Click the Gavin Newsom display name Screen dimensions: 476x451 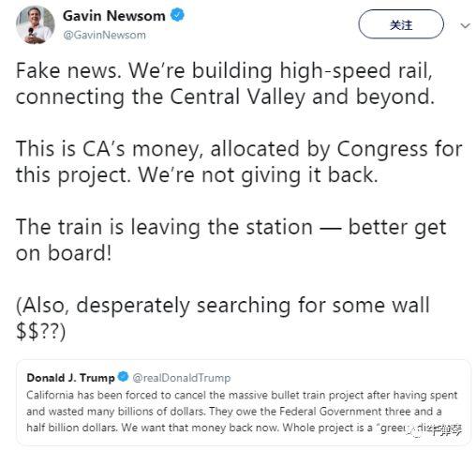pyautogui.click(x=114, y=16)
